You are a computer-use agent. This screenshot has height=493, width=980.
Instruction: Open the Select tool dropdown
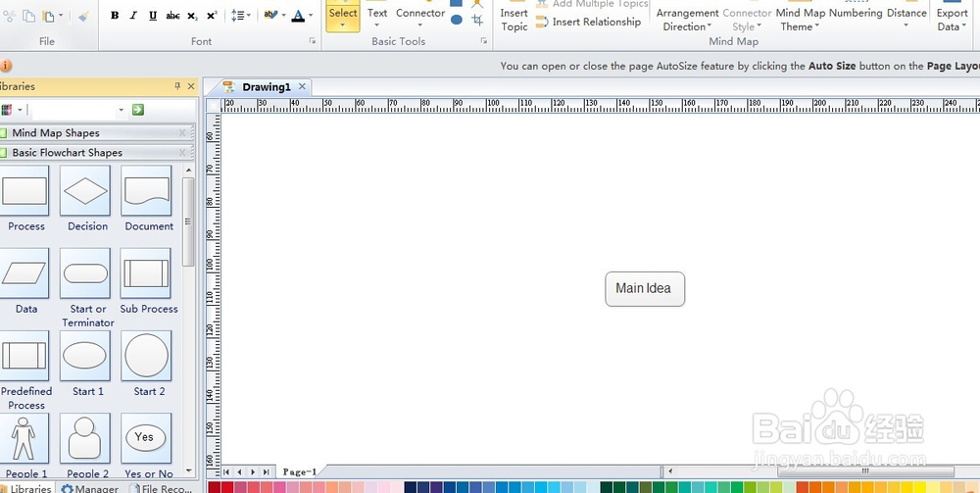click(x=343, y=25)
